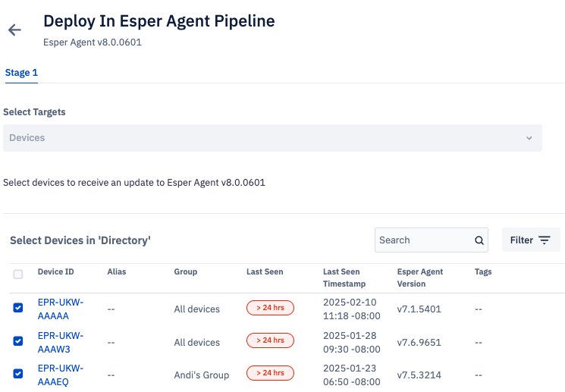The height and width of the screenshot is (392, 565).
Task: Open the Devices target dropdown
Action: pyautogui.click(x=272, y=138)
